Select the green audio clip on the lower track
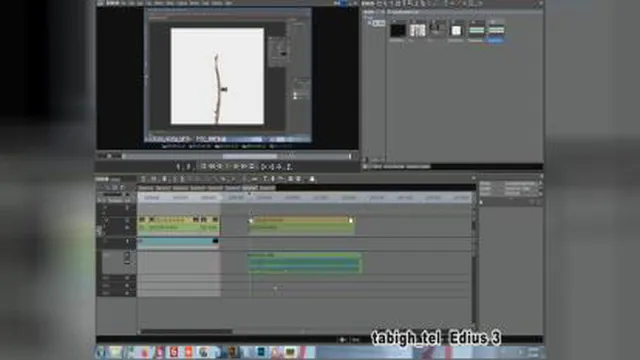 (304, 262)
